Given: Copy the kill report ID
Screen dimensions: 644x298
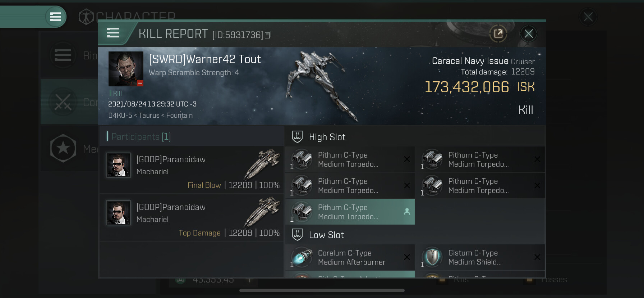Looking at the screenshot, I should click(x=268, y=35).
